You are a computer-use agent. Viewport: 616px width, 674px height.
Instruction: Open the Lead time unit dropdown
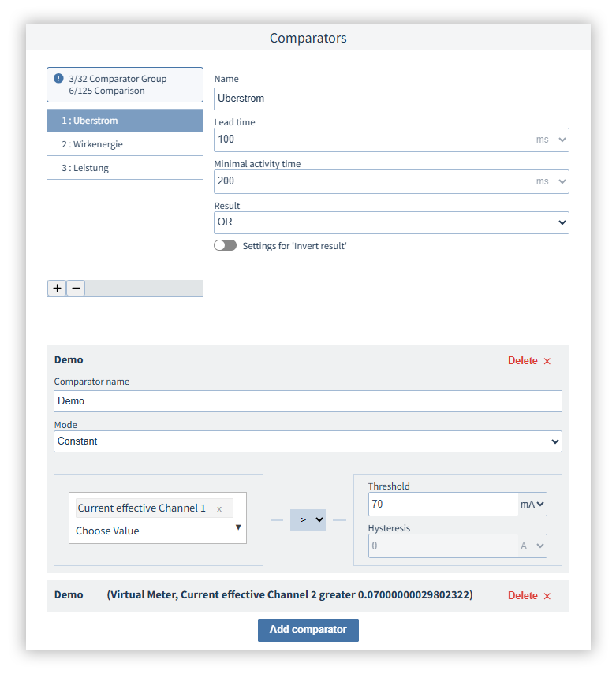tap(551, 140)
